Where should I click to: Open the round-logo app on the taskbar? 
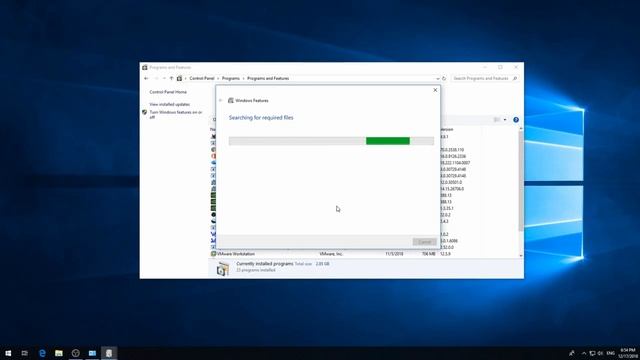coord(76,353)
